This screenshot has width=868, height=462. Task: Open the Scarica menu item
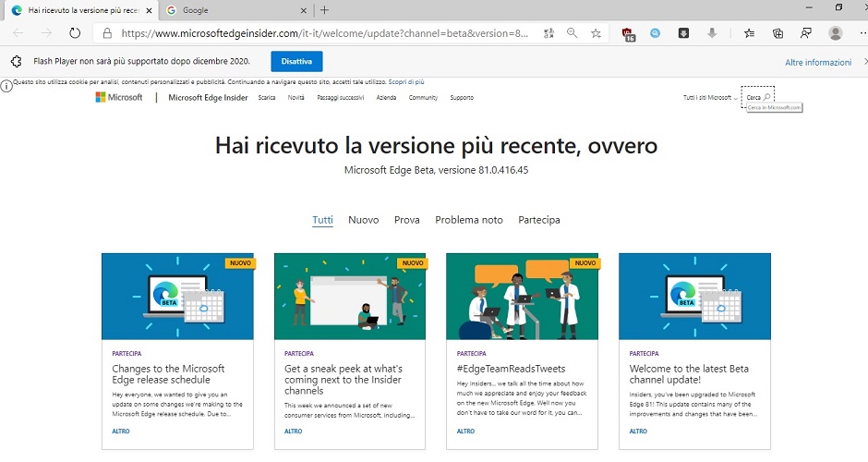(x=267, y=98)
